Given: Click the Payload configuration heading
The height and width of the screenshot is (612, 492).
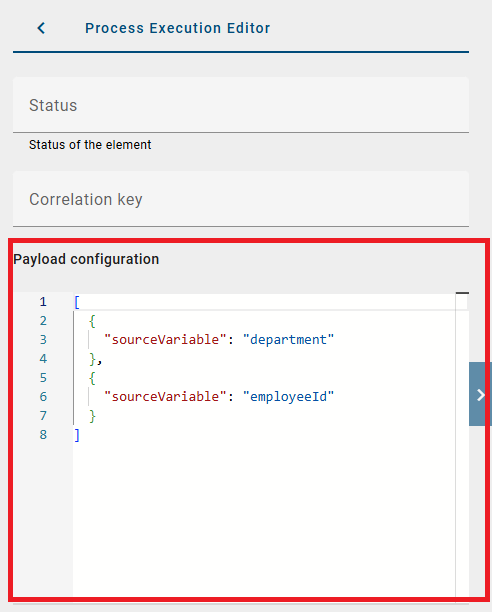Looking at the screenshot, I should pyautogui.click(x=86, y=259).
